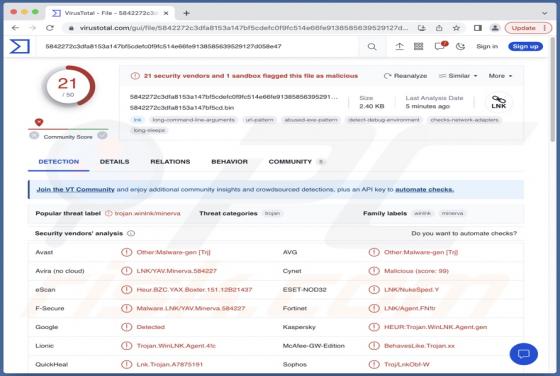Viewport: 560px width, 376px height.
Task: Open the notifications comment icon
Action: pos(439,46)
